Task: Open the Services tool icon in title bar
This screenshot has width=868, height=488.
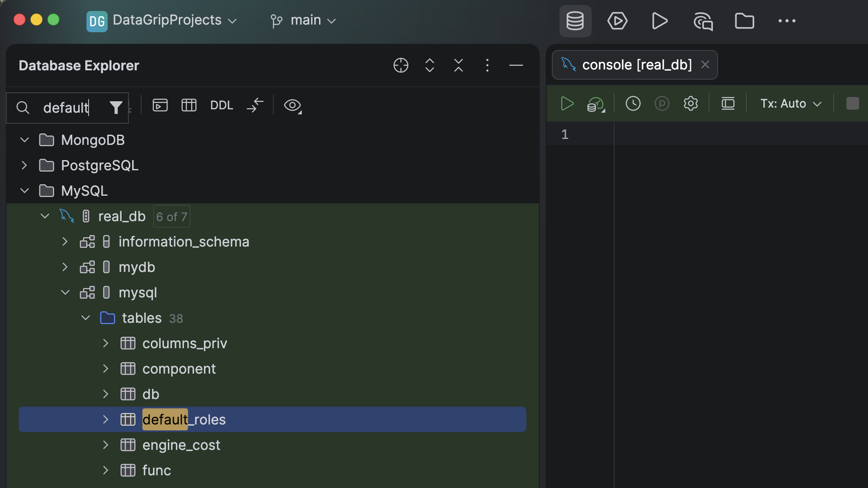Action: (618, 21)
